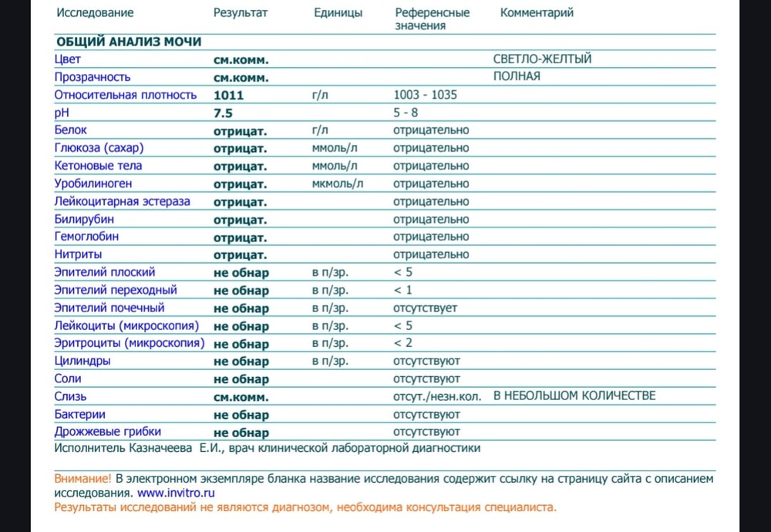Click the relative density result value 1011

pyautogui.click(x=228, y=96)
